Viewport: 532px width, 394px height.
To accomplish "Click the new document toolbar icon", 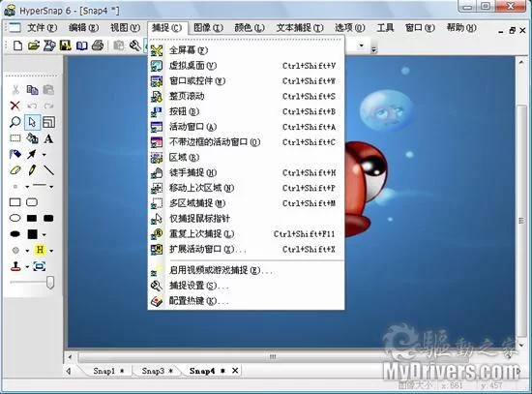I will coord(17,45).
